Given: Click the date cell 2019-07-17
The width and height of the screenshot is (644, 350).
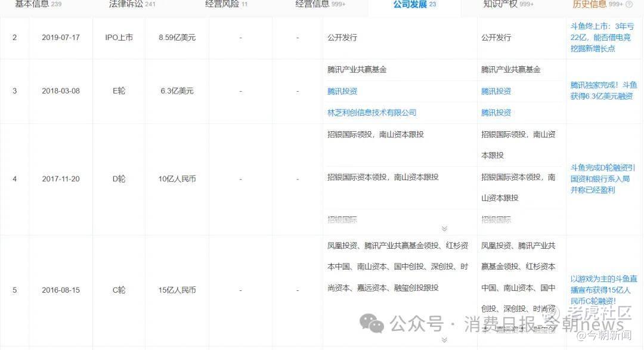Looking at the screenshot, I should click(61, 38).
